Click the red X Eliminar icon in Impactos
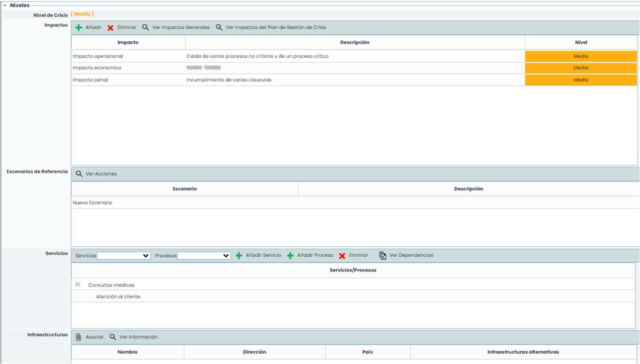 point(110,28)
